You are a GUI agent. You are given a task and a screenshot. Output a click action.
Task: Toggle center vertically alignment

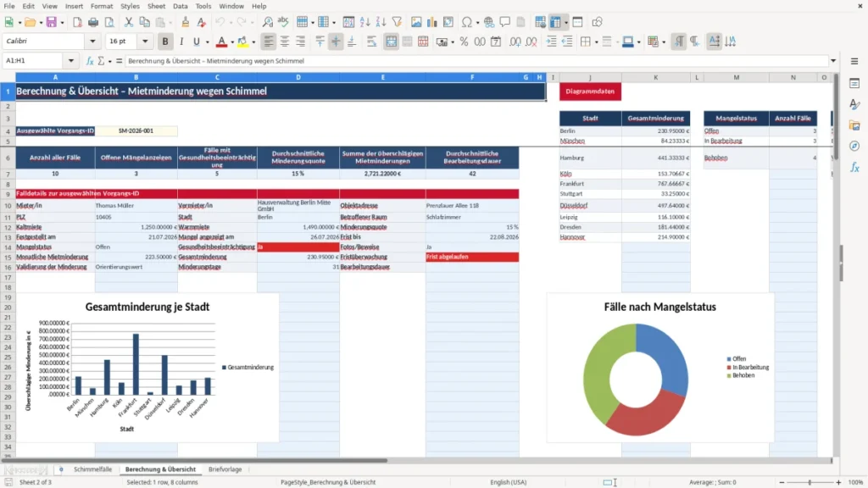coord(336,42)
